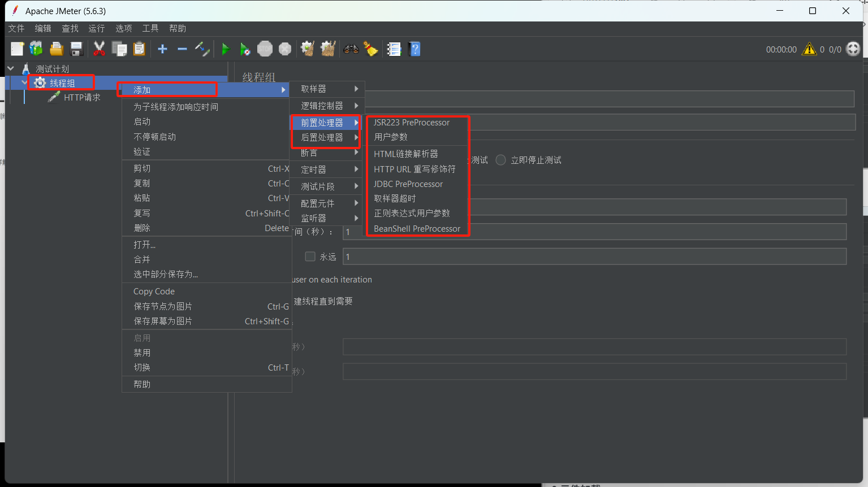Image resolution: width=868 pixels, height=487 pixels.
Task: Open the Help question mark icon
Action: 414,49
